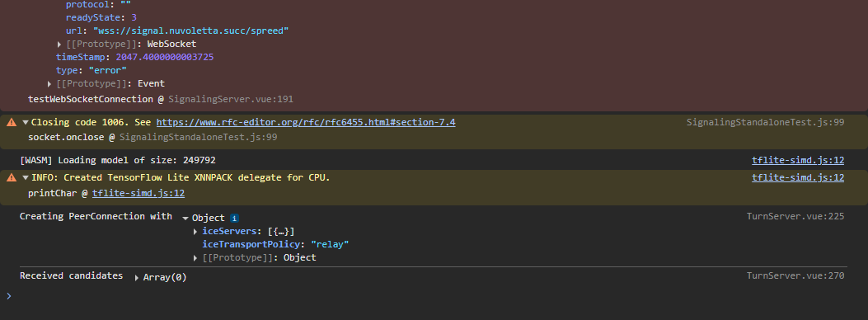Click the 'Creating PeerConnection with' log text
Screen dimensions: 868x320
(96, 216)
